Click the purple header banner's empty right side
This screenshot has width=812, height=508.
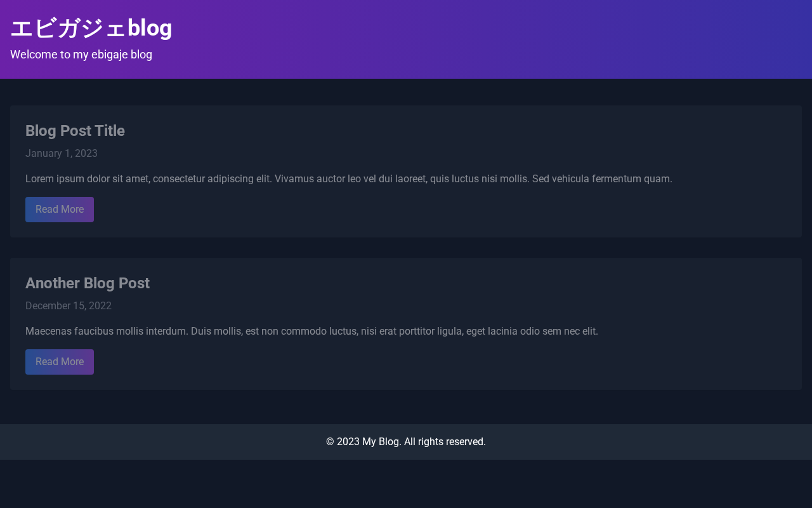click(571, 39)
